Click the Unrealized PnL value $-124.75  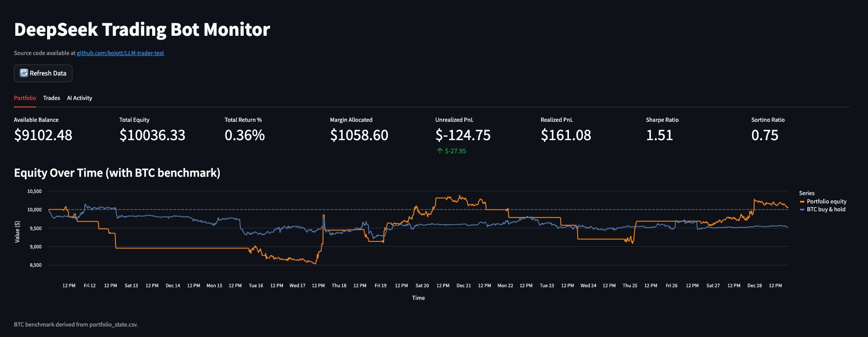(463, 135)
